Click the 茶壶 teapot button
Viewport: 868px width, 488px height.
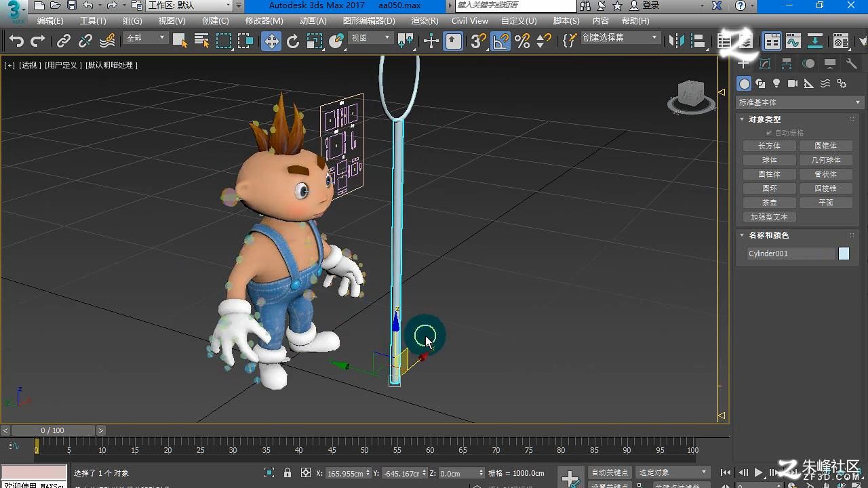pos(769,203)
